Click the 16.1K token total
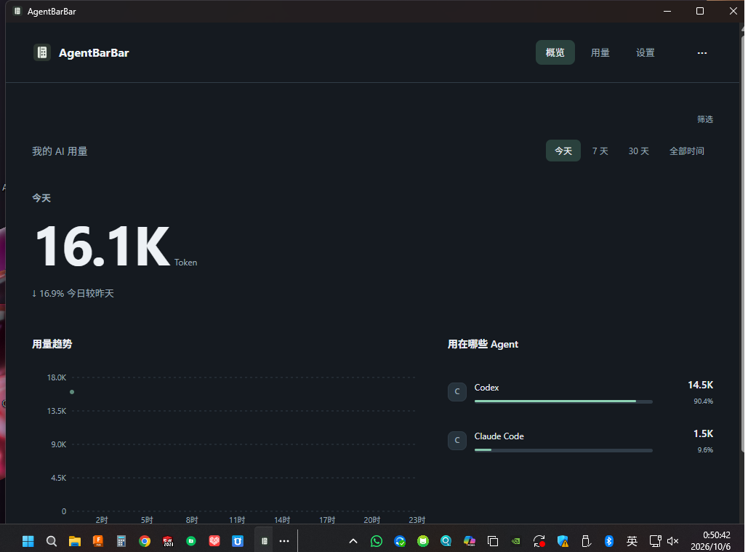 [102, 246]
